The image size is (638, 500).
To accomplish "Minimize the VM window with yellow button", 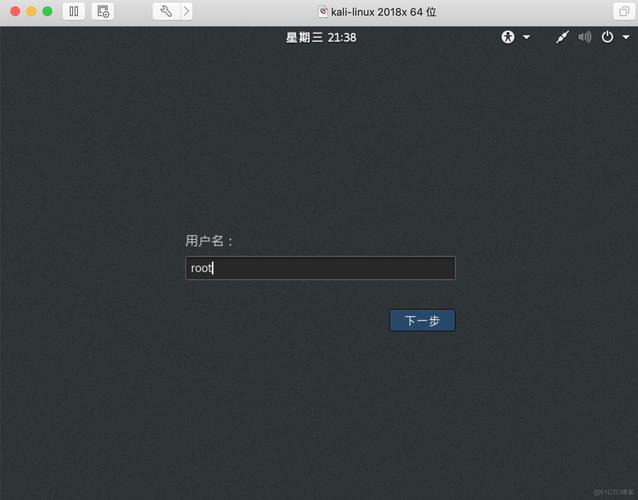I will [x=31, y=11].
